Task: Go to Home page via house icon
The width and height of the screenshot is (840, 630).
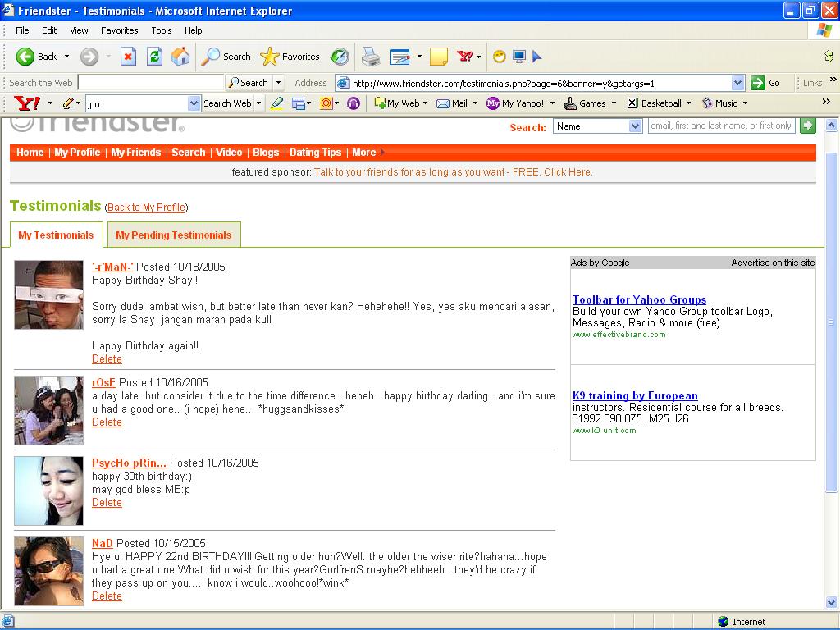Action: 180,57
